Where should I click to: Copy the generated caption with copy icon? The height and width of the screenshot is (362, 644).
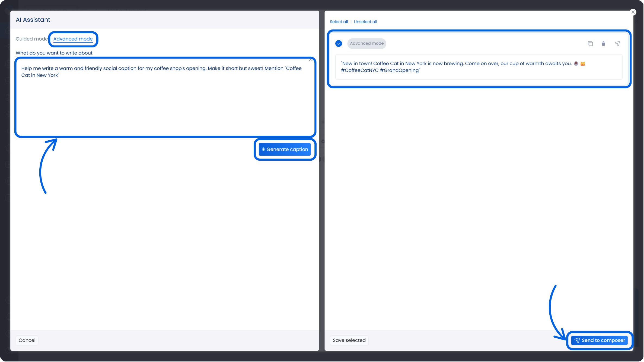click(x=591, y=44)
